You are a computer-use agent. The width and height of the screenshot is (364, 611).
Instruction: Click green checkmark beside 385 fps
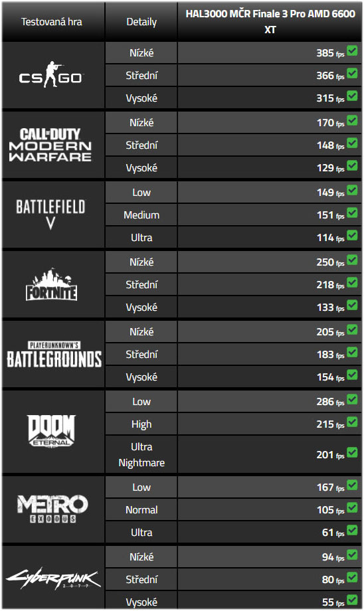pyautogui.click(x=352, y=50)
